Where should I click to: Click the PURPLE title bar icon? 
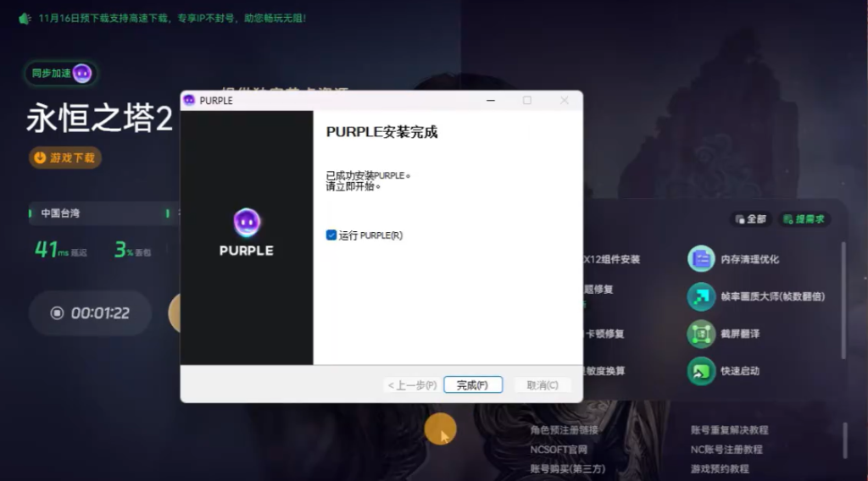tap(189, 100)
